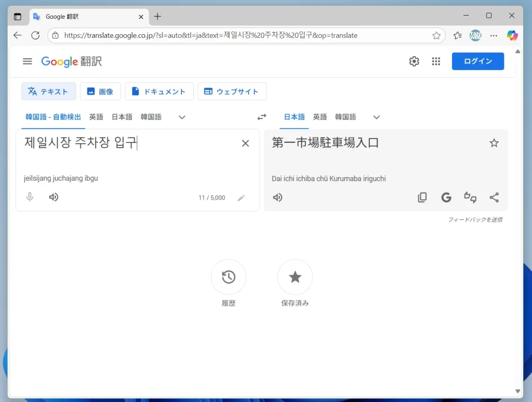Open the browser profile avatar
The width and height of the screenshot is (532, 402).
point(475,35)
